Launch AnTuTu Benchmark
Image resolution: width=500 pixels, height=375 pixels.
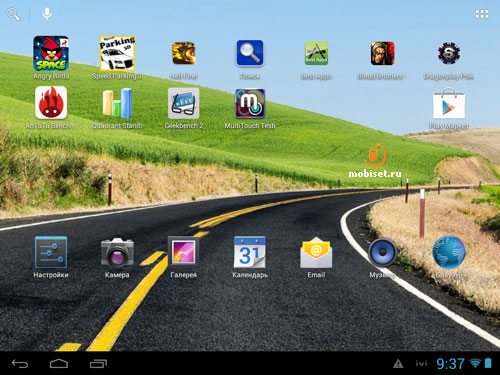[51, 103]
